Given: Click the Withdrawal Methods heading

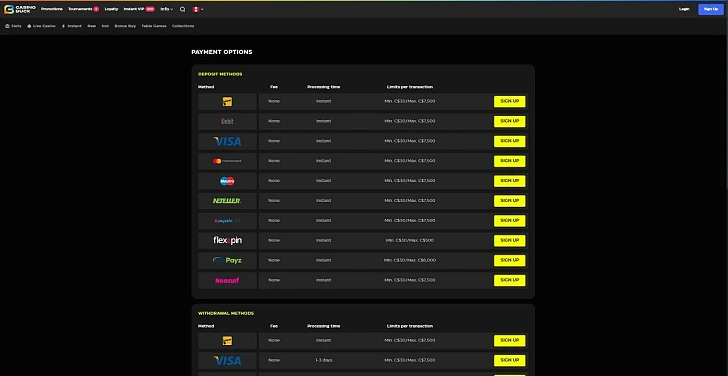Looking at the screenshot, I should point(226,313).
